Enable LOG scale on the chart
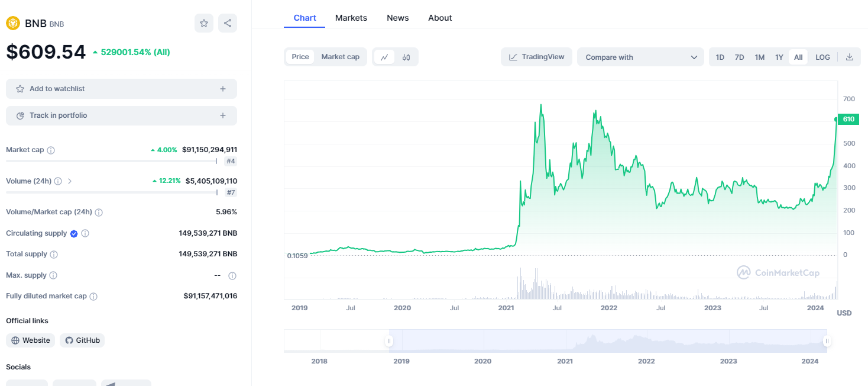Image resolution: width=868 pixels, height=386 pixels. tap(822, 57)
